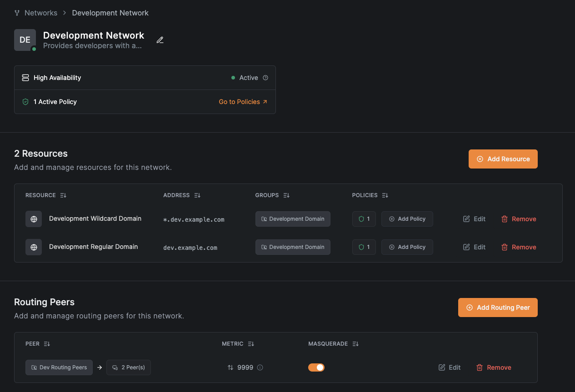Sort the RESOURCE column
Screen dimensions: 575x392
pyautogui.click(x=63, y=195)
